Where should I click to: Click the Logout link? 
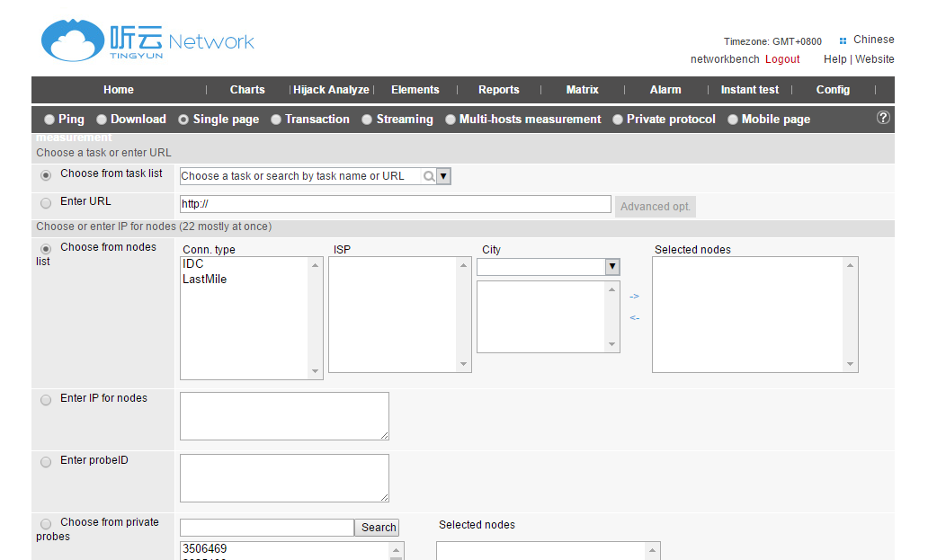(781, 59)
